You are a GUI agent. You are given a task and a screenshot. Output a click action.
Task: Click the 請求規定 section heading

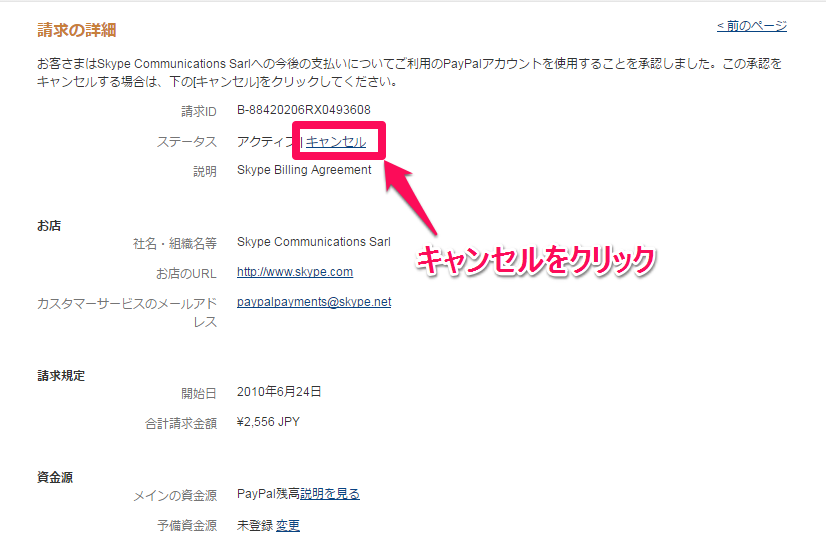coord(61,376)
